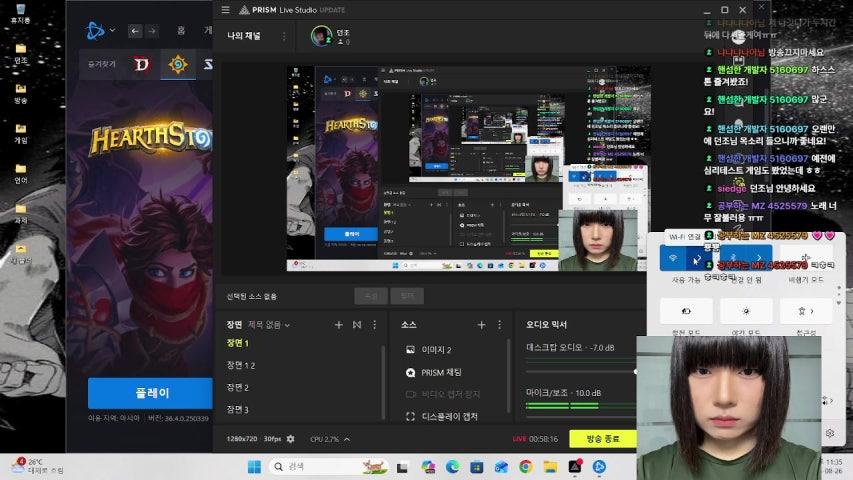Toggle airplane mode in quick settings
Screen dimensions: 853x480
tap(806, 257)
